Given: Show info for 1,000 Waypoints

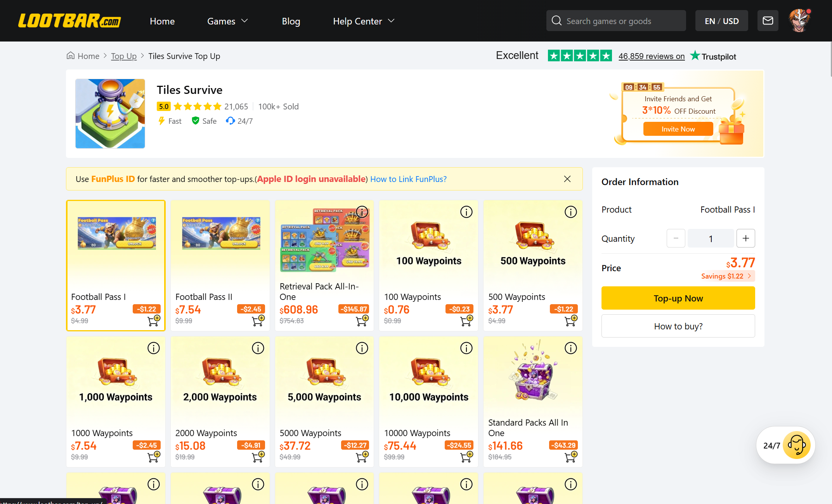Looking at the screenshot, I should (154, 348).
